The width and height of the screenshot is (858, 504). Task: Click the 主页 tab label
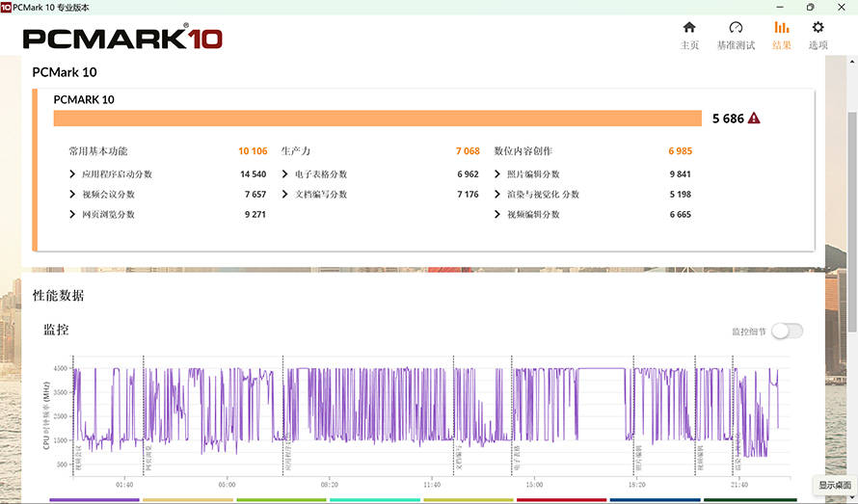point(689,45)
